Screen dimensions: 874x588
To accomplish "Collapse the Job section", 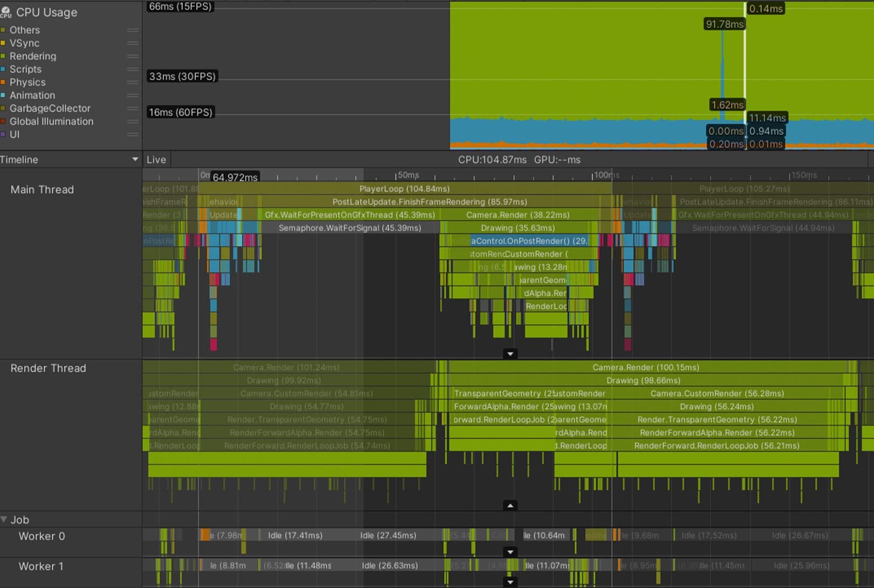I will pos(4,519).
